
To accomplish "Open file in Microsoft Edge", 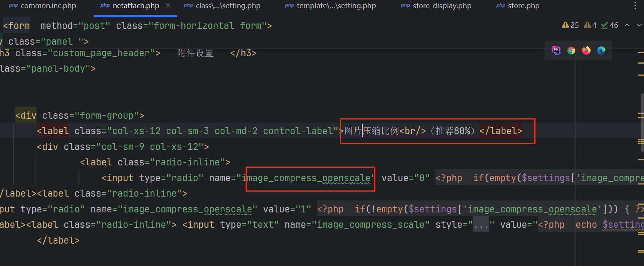I will pyautogui.click(x=601, y=51).
